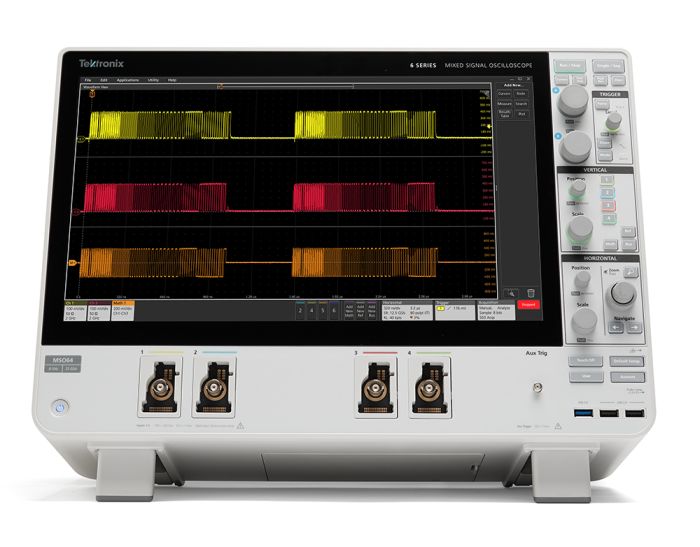Click the Math 1 orange waveform handle
The height and width of the screenshot is (547, 700).
coord(72,263)
